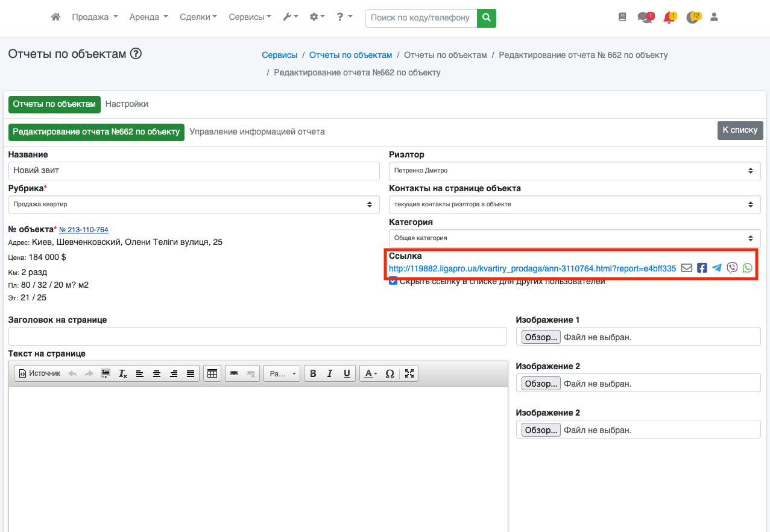Screen dimensions: 770x532
Task: Open the Продажа menu
Action: point(95,17)
